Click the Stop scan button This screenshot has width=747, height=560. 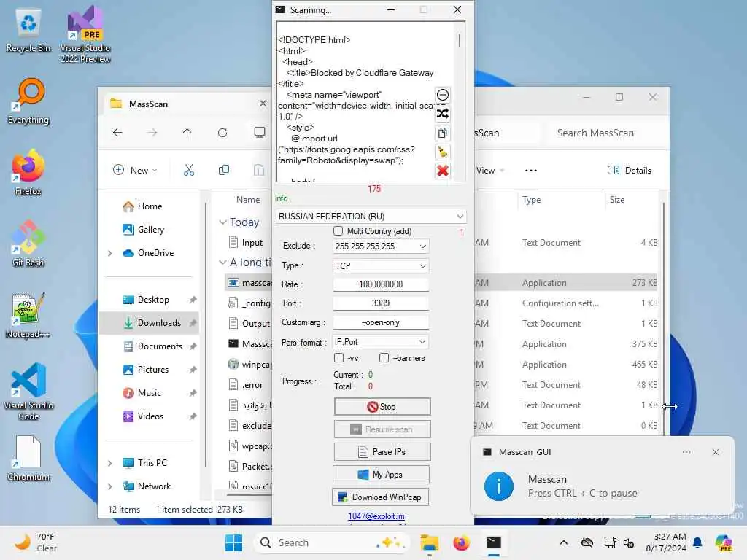coord(382,407)
